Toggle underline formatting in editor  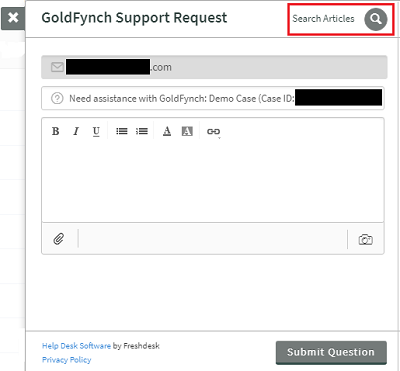click(x=96, y=131)
